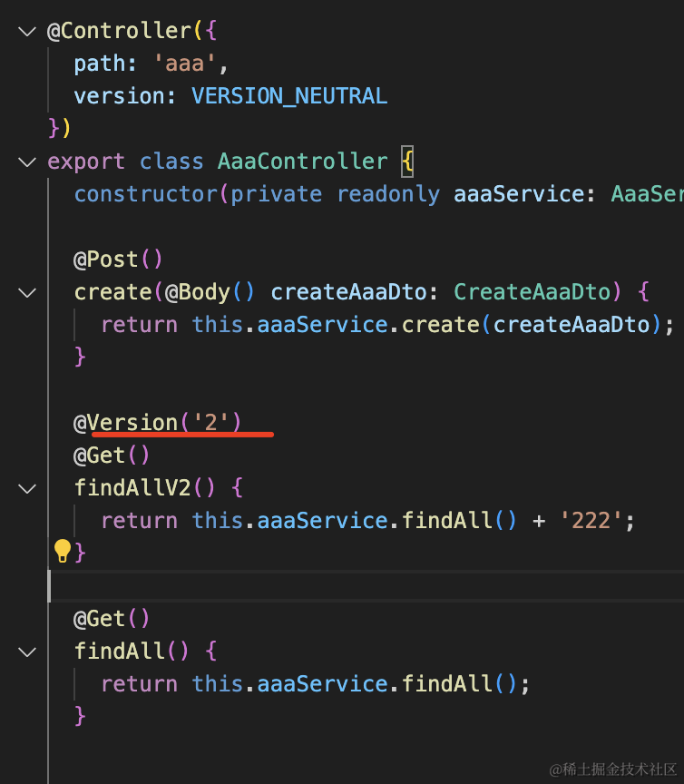Click the export keyword

86,162
